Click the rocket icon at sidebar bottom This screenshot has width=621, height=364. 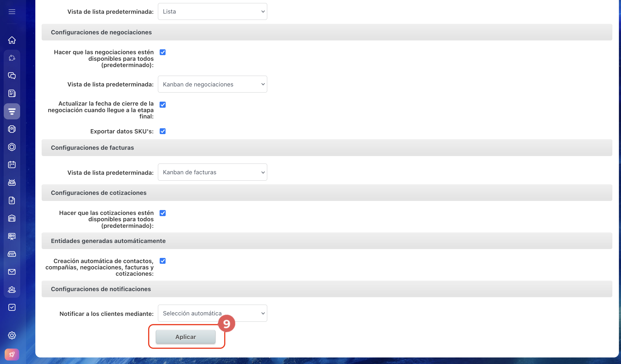coord(12,354)
